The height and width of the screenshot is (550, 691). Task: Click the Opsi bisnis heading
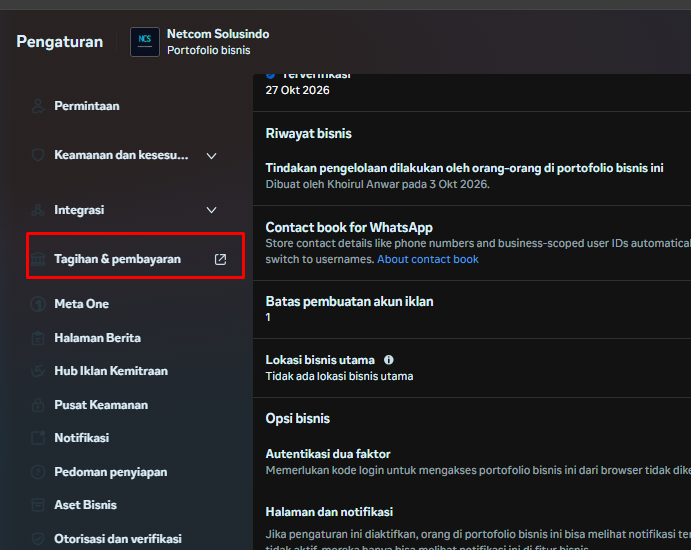click(297, 419)
